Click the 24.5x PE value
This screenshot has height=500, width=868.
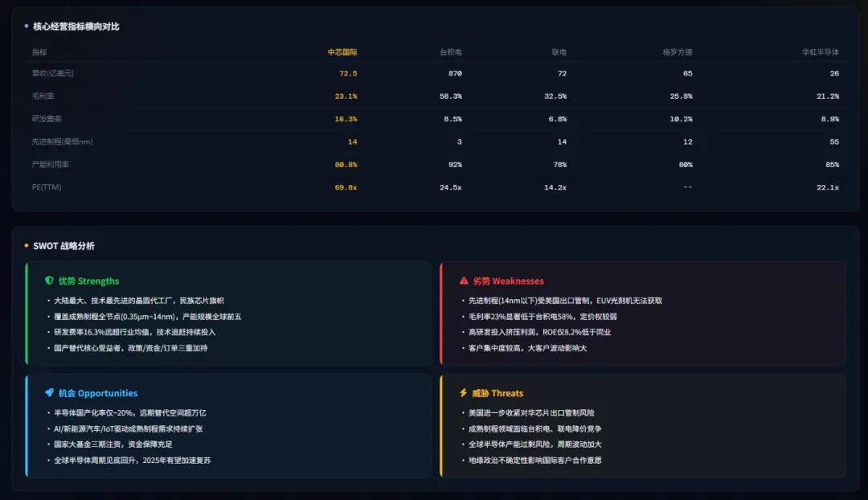click(x=451, y=187)
